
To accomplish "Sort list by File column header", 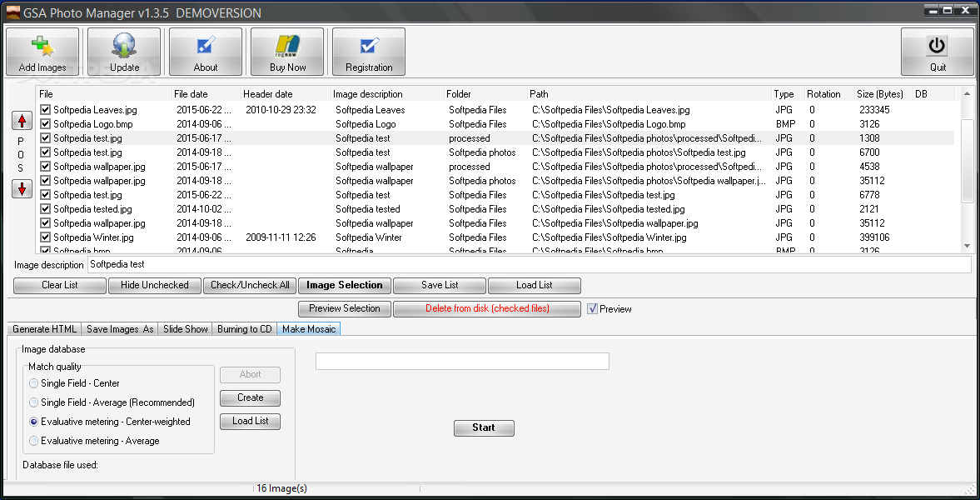I will click(104, 94).
